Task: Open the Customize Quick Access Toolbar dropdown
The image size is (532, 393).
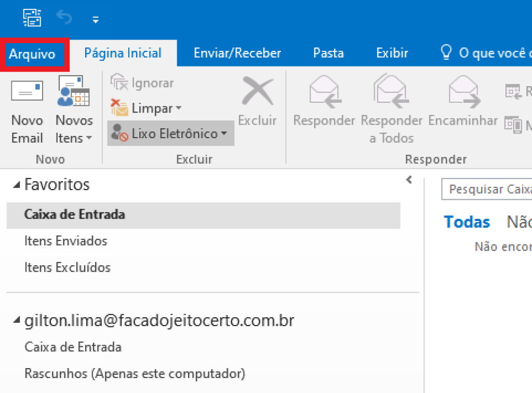Action: coord(96,20)
